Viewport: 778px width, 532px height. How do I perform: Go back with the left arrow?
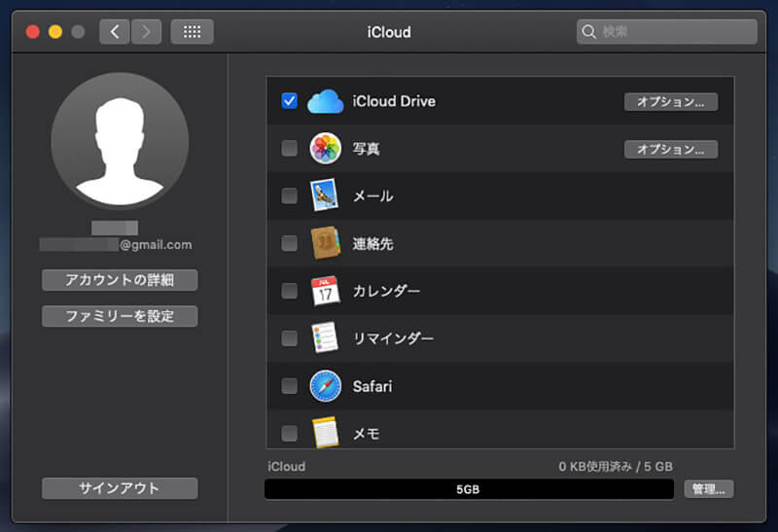[x=115, y=32]
